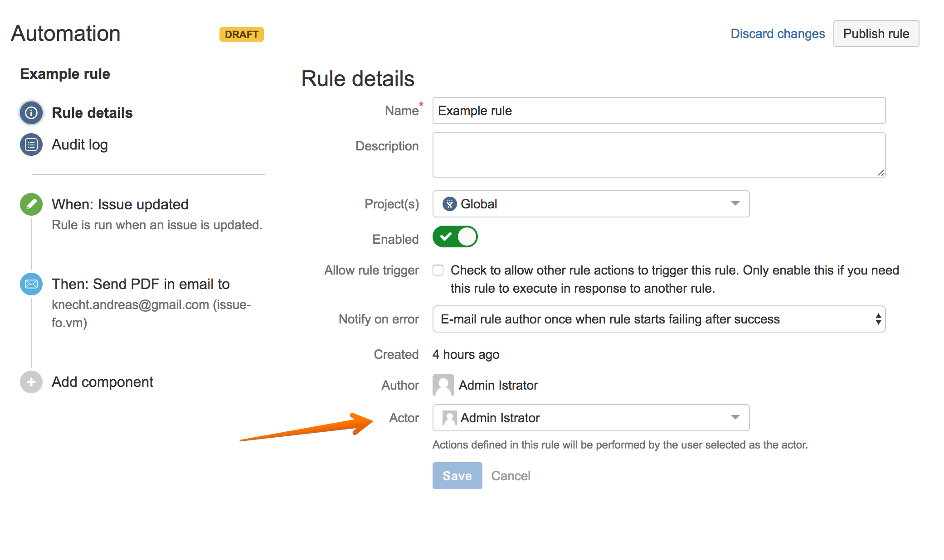This screenshot has height=560, width=944.
Task: Check the Allow rule trigger checkbox
Action: (438, 270)
